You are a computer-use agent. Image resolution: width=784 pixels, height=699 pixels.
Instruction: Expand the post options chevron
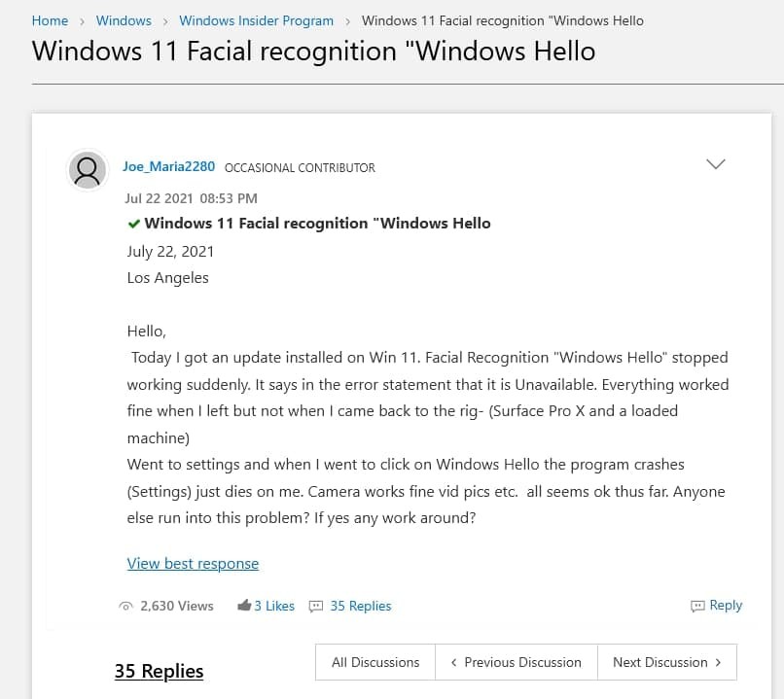click(715, 164)
